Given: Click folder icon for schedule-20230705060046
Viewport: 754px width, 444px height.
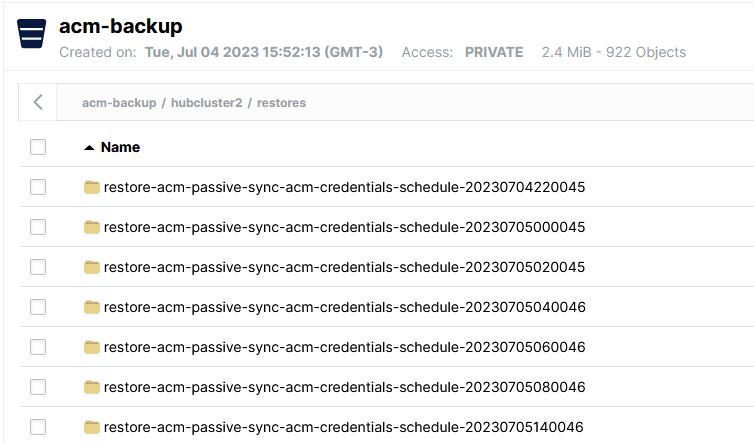Looking at the screenshot, I should (92, 347).
